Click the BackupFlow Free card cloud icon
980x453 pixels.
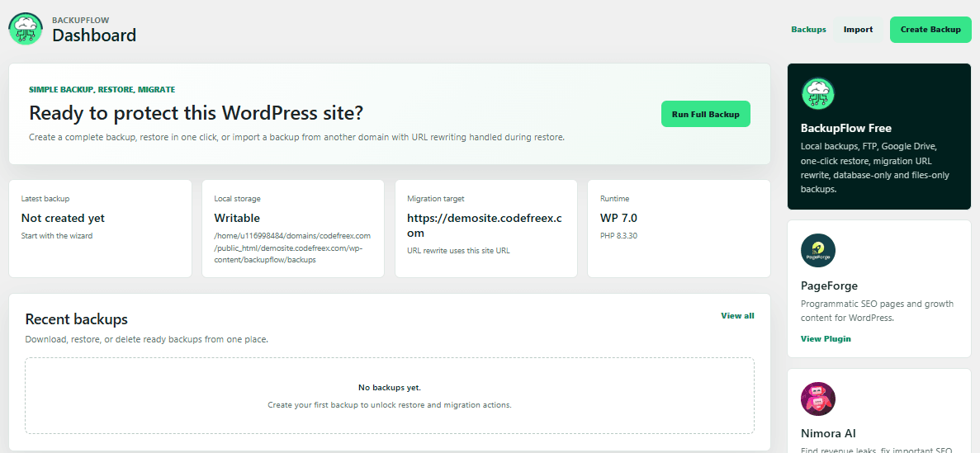(x=817, y=94)
